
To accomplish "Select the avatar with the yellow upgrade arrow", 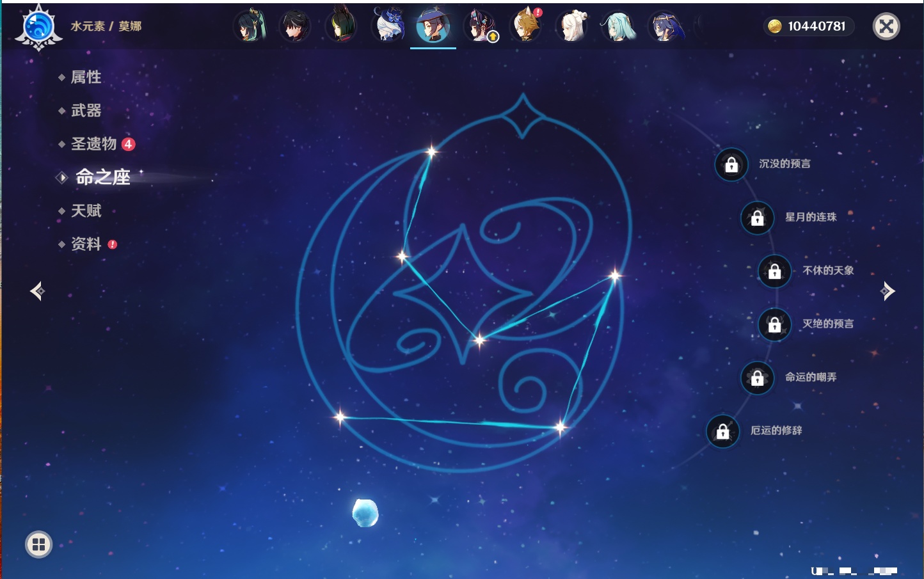I will (x=481, y=26).
